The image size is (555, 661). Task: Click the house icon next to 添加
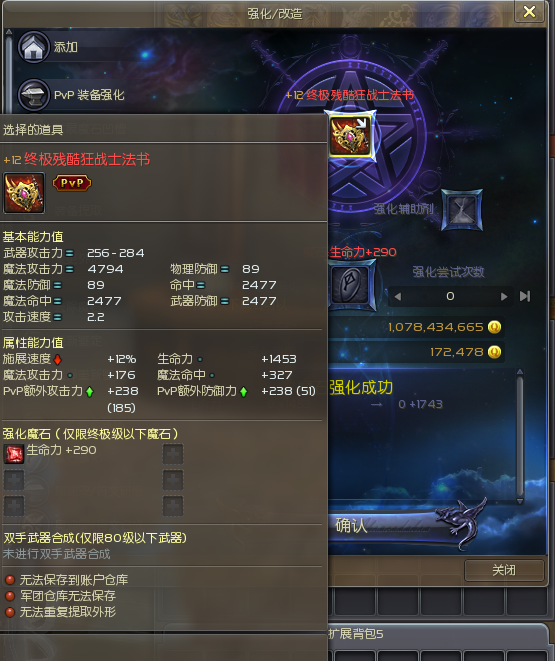33,47
